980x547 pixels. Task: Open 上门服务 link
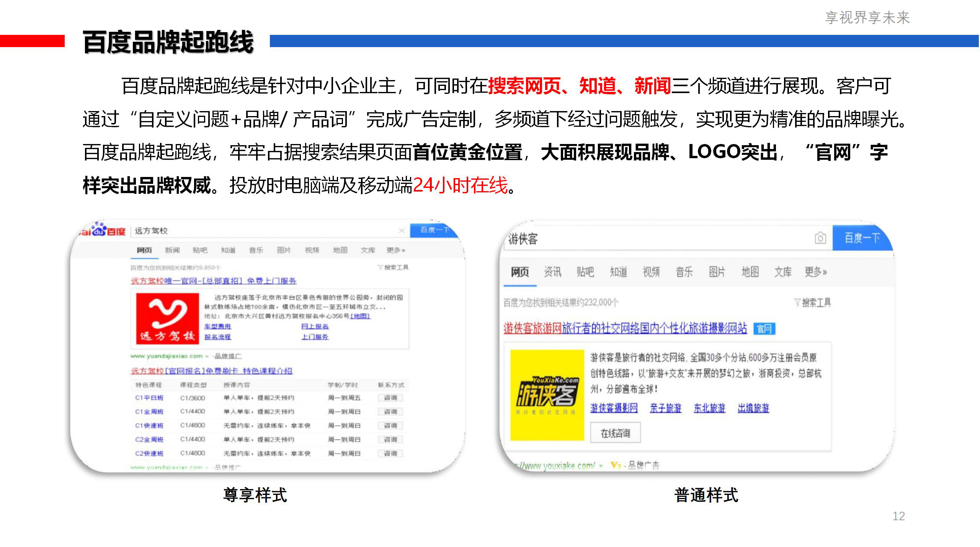click(315, 337)
